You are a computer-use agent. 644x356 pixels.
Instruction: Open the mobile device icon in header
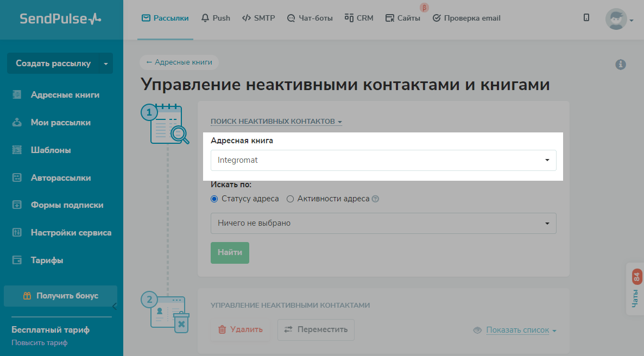pos(586,18)
